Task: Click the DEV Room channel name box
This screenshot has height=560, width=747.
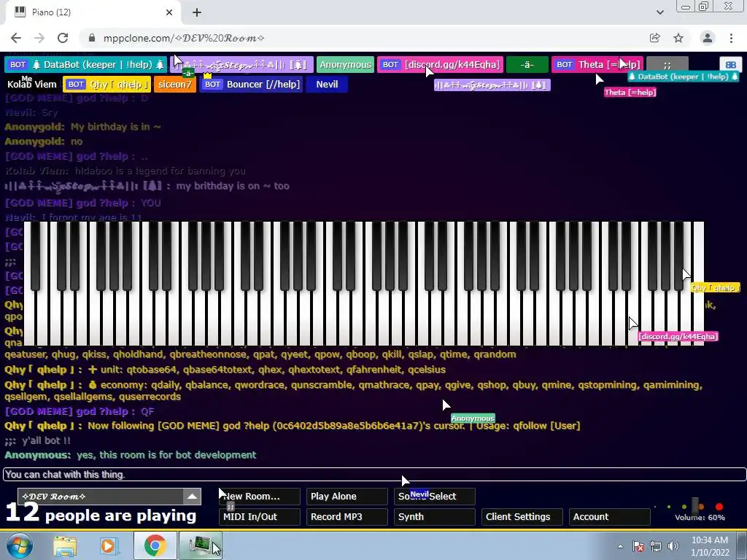Action: pyautogui.click(x=101, y=496)
